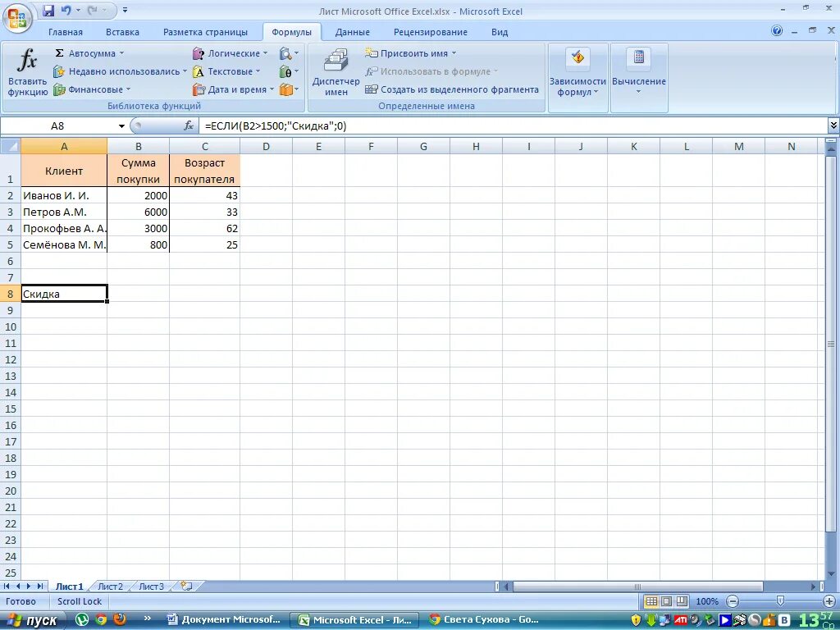Open Недавно использовались functions
Image resolution: width=840 pixels, height=630 pixels.
[x=120, y=71]
